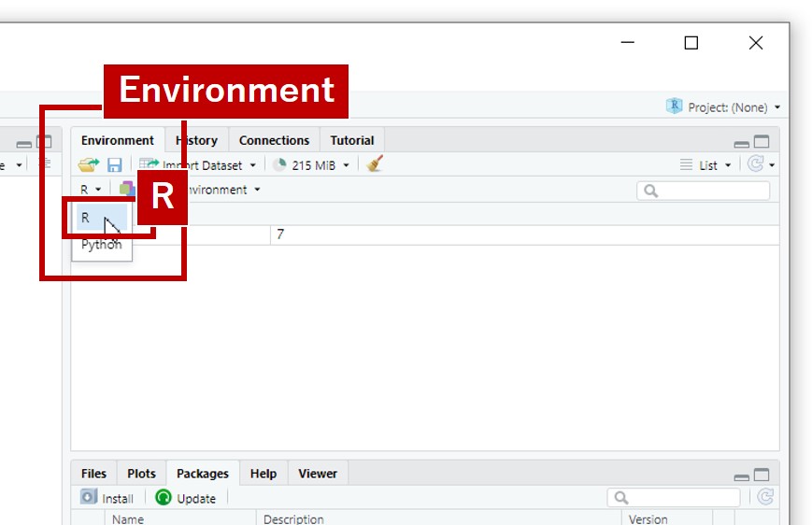Clear environment objects with the broom icon

pos(375,164)
